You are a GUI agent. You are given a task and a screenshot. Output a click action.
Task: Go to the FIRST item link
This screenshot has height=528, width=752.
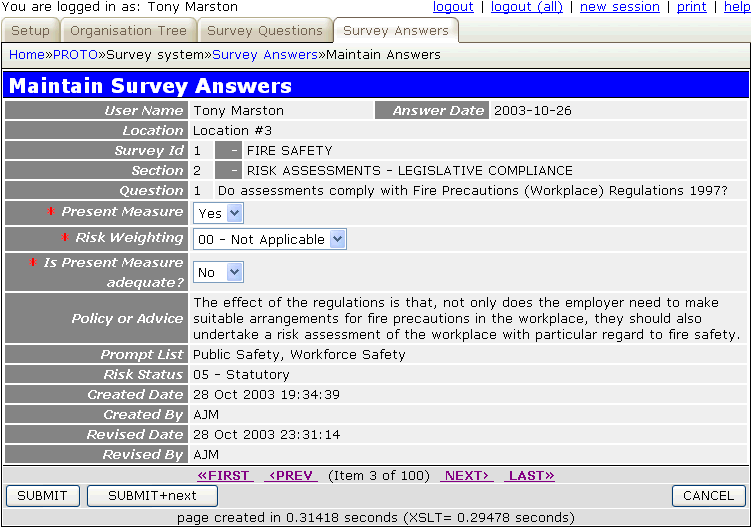[x=224, y=476]
